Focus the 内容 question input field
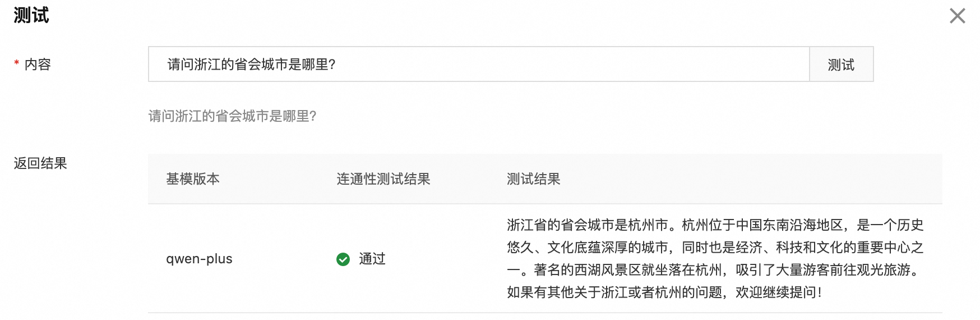This screenshot has height=320, width=980. click(x=479, y=64)
